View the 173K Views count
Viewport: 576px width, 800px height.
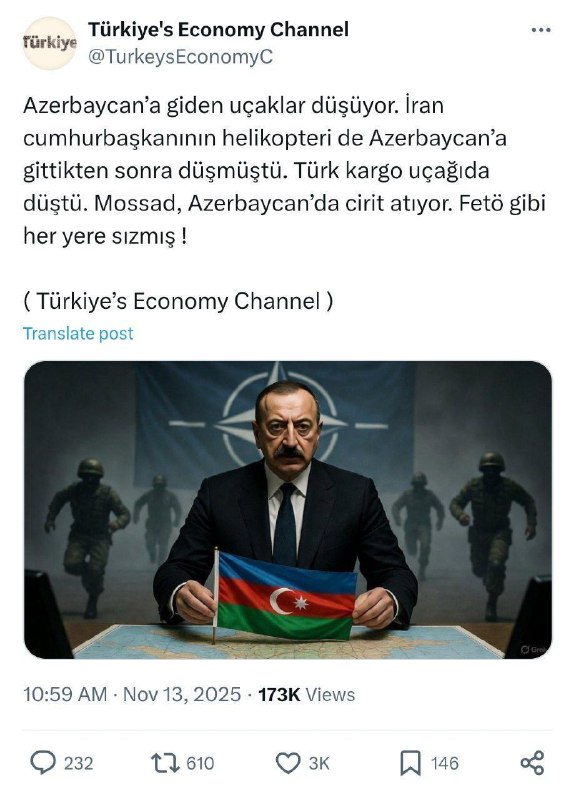306,694
